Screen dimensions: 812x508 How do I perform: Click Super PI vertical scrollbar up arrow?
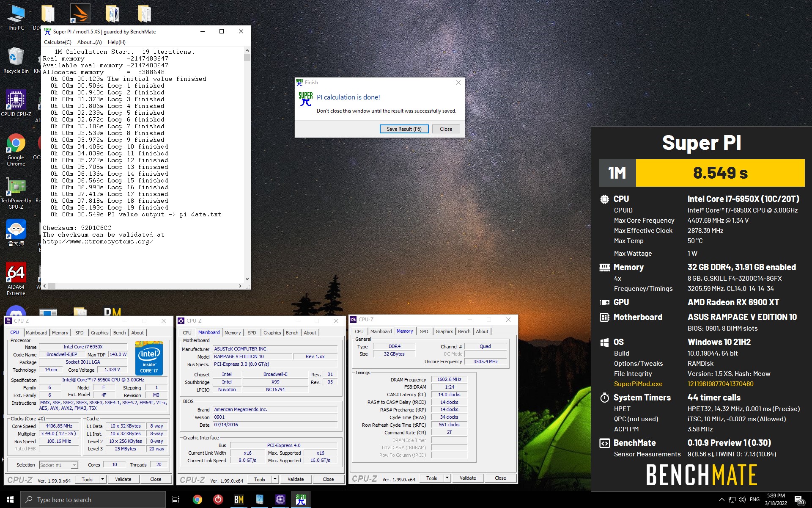point(247,50)
